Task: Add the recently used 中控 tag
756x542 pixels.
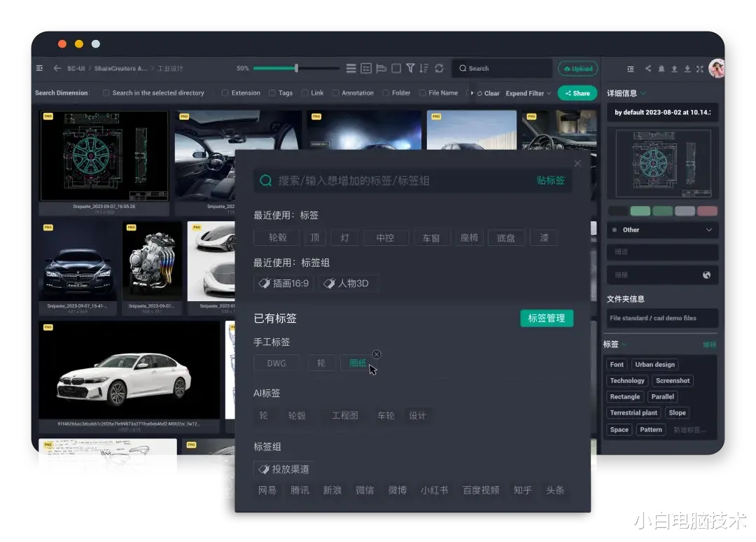Action: coord(385,237)
